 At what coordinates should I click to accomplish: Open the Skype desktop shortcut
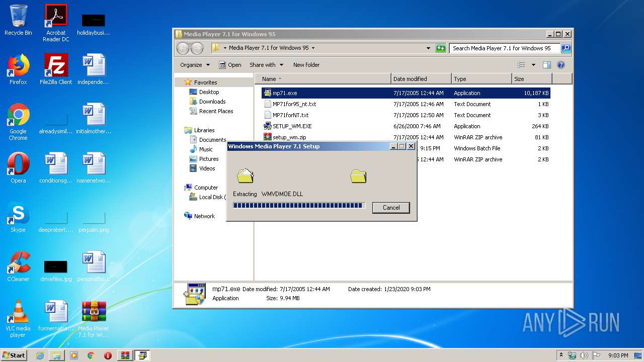click(x=18, y=217)
